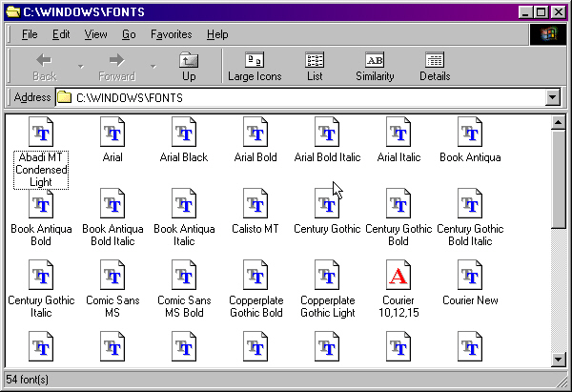572x392 pixels.
Task: Switch to Details view
Action: 435,67
